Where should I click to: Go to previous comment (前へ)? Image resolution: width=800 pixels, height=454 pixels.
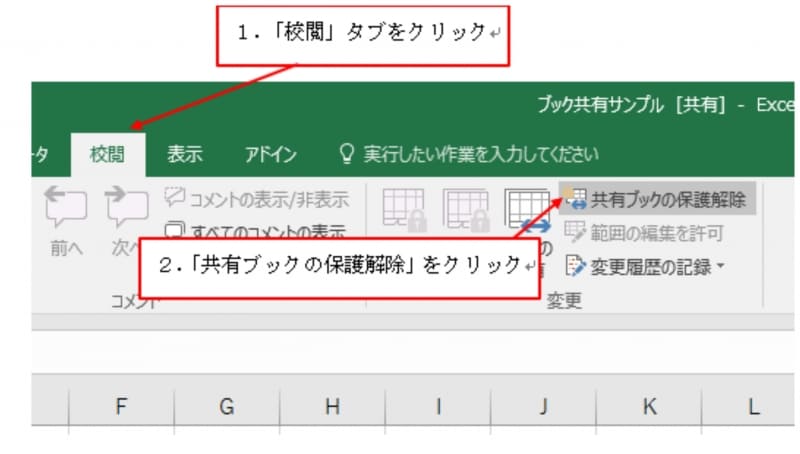(x=66, y=221)
